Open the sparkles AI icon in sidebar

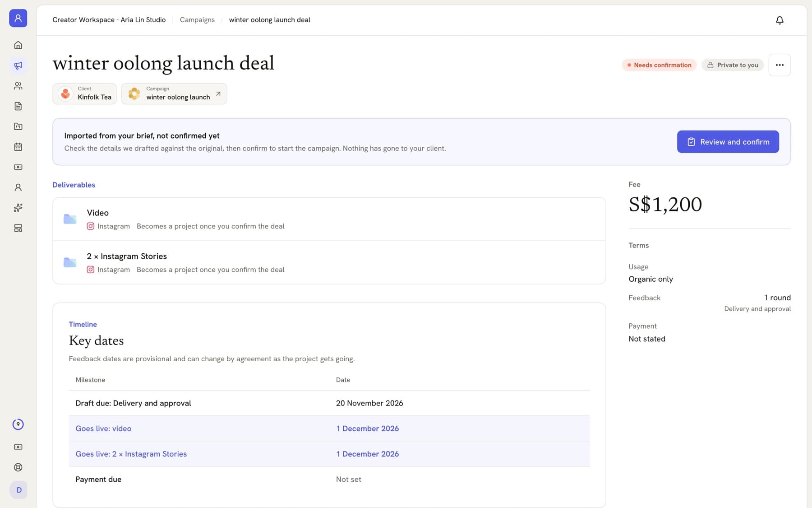click(18, 208)
